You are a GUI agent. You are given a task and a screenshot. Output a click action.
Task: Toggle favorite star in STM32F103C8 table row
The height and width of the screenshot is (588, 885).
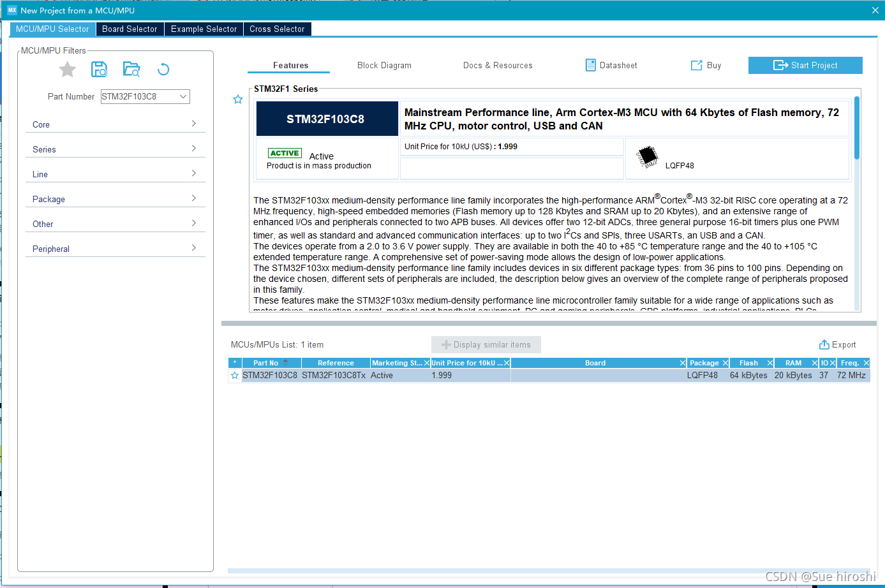[x=235, y=376]
